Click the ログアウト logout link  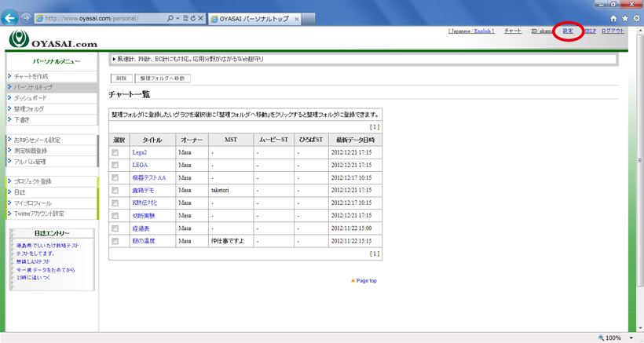[x=613, y=31]
